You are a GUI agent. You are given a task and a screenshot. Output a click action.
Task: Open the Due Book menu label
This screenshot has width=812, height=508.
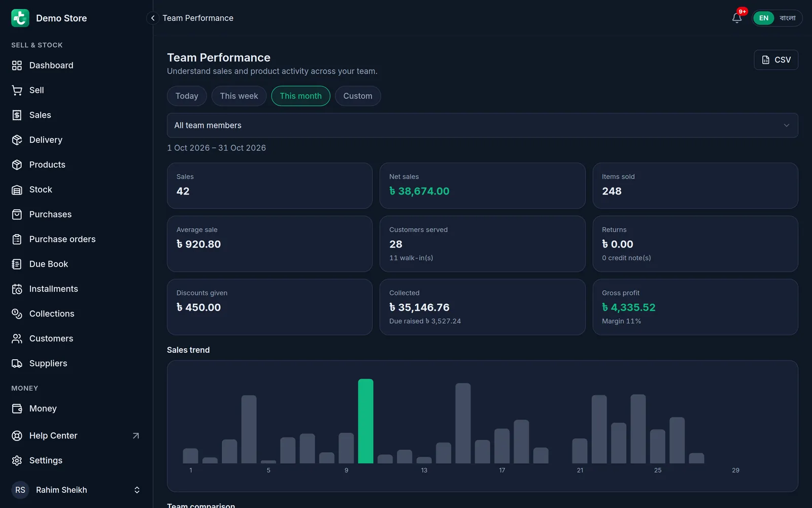point(49,264)
